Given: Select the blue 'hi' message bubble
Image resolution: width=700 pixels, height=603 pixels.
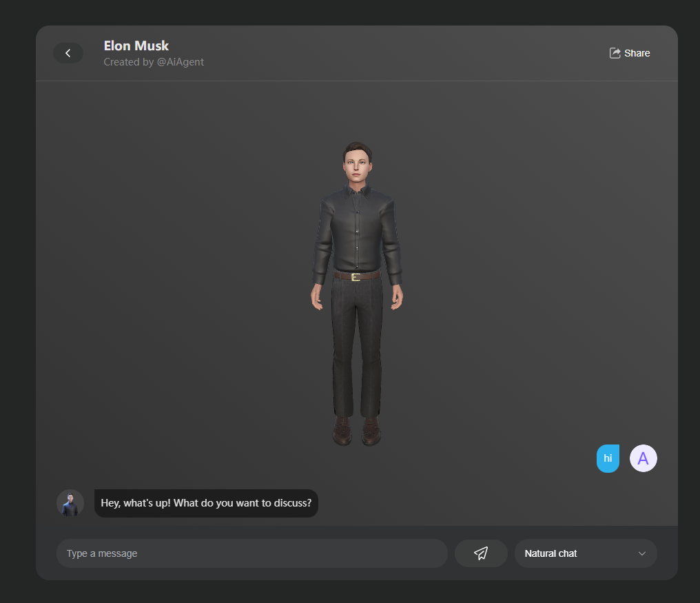Looking at the screenshot, I should (x=608, y=458).
